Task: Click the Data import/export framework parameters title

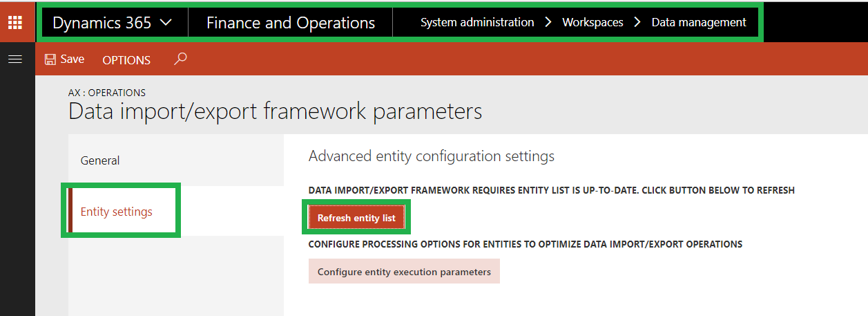Action: (275, 111)
